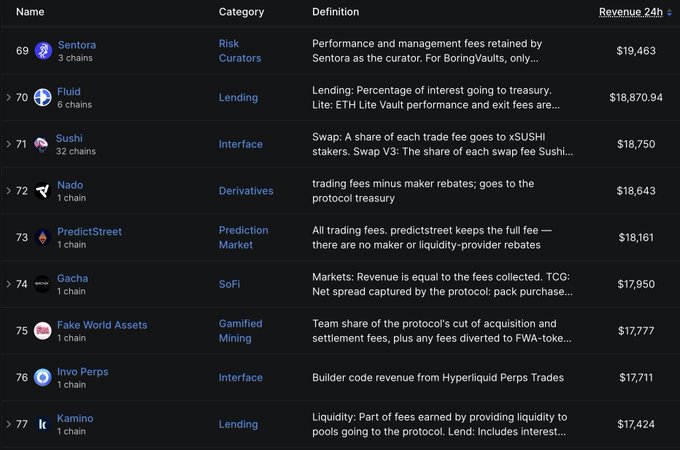The image size is (680, 450).
Task: Click Sentora's performance fees definition text
Action: tap(427, 51)
